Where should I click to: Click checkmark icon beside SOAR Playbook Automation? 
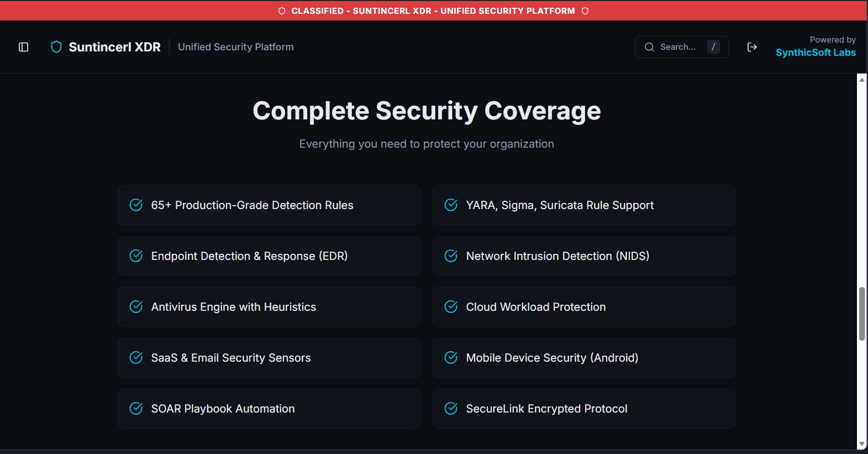tap(136, 409)
